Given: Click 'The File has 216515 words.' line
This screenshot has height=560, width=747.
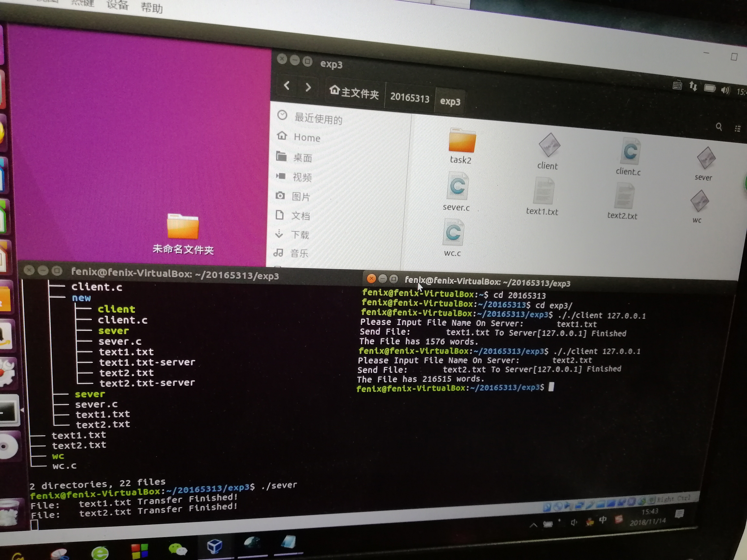Looking at the screenshot, I should [421, 379].
